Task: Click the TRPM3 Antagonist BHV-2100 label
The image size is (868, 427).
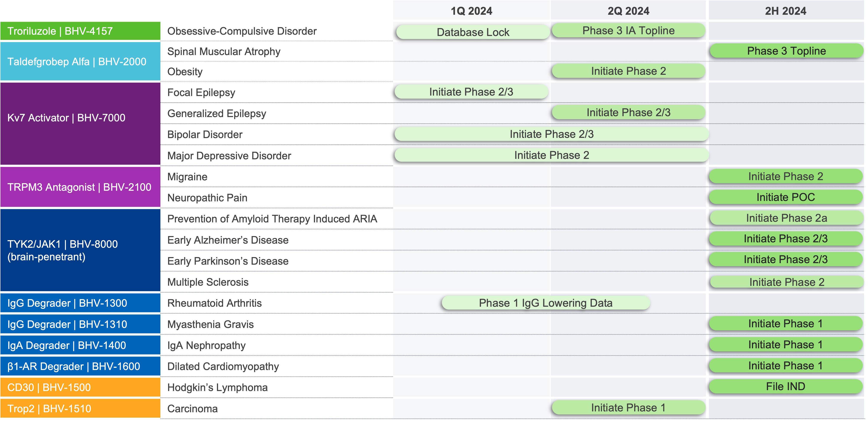Action: (x=80, y=187)
